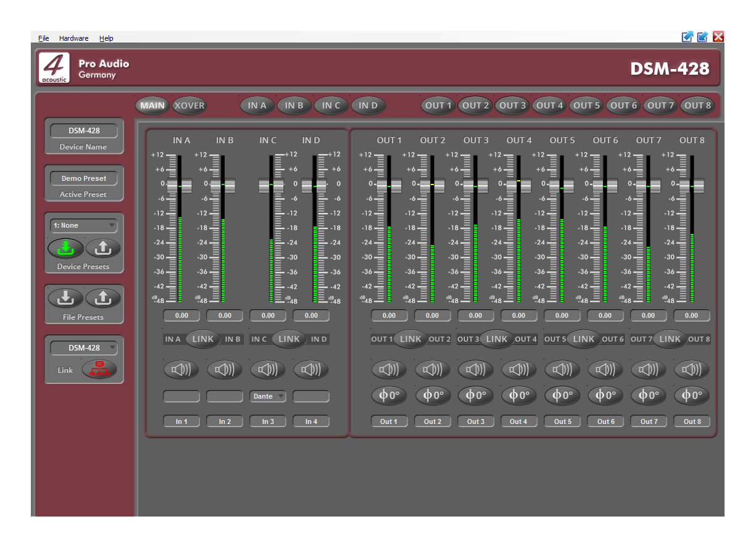This screenshot has width=756, height=548.
Task: Mute IN A speaker icon
Action: pos(181,370)
